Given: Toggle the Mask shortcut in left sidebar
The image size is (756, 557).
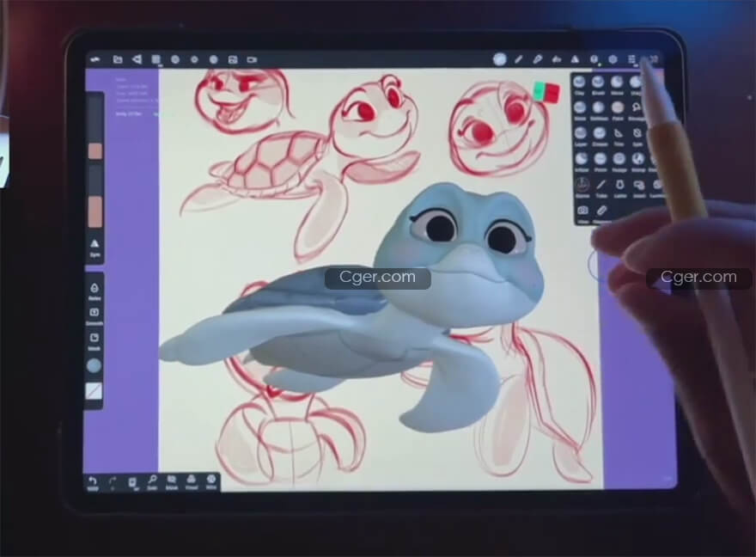Looking at the screenshot, I should 94,340.
